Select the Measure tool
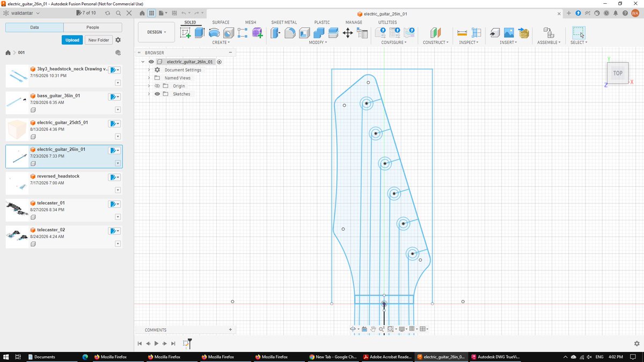The width and height of the screenshot is (644, 362). tap(462, 33)
